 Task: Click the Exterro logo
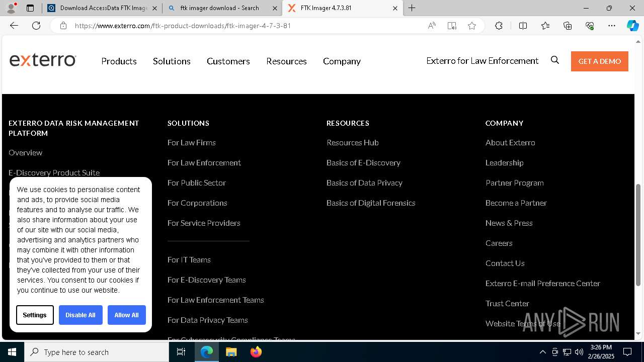coord(43,60)
